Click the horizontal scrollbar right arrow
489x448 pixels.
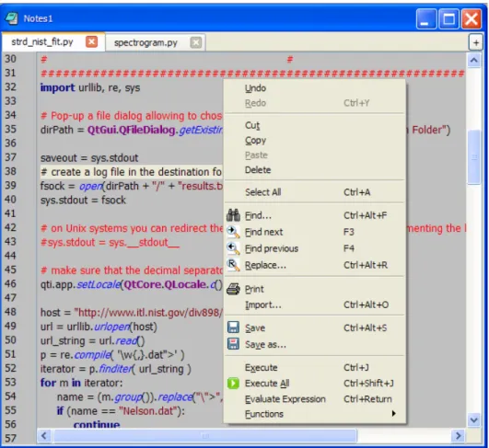click(x=458, y=435)
